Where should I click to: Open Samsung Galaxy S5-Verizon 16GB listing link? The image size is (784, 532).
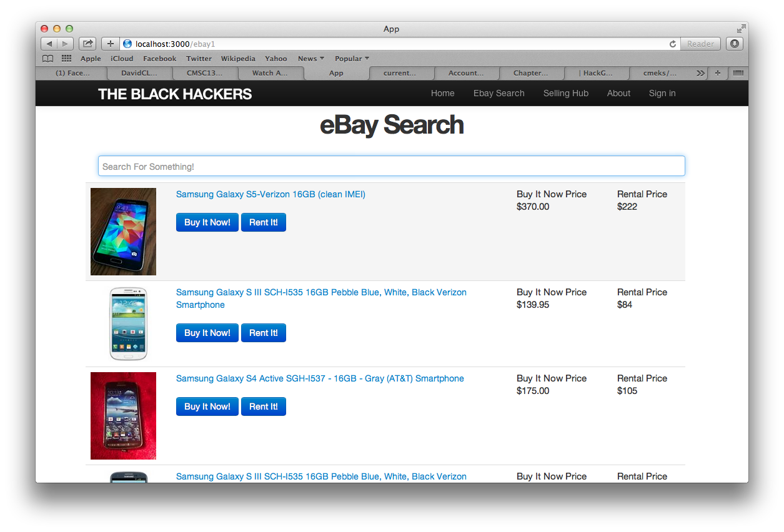pos(270,194)
